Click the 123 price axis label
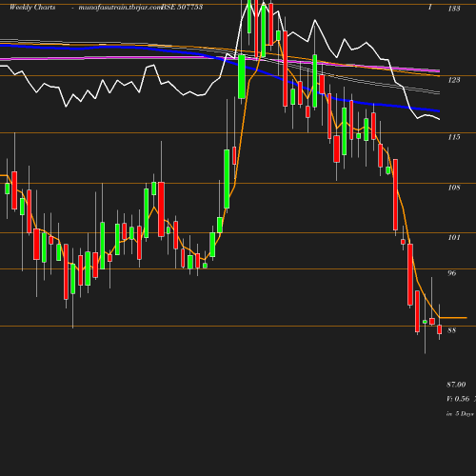Image resolution: width=476 pixels, height=476 pixels. pyautogui.click(x=454, y=80)
